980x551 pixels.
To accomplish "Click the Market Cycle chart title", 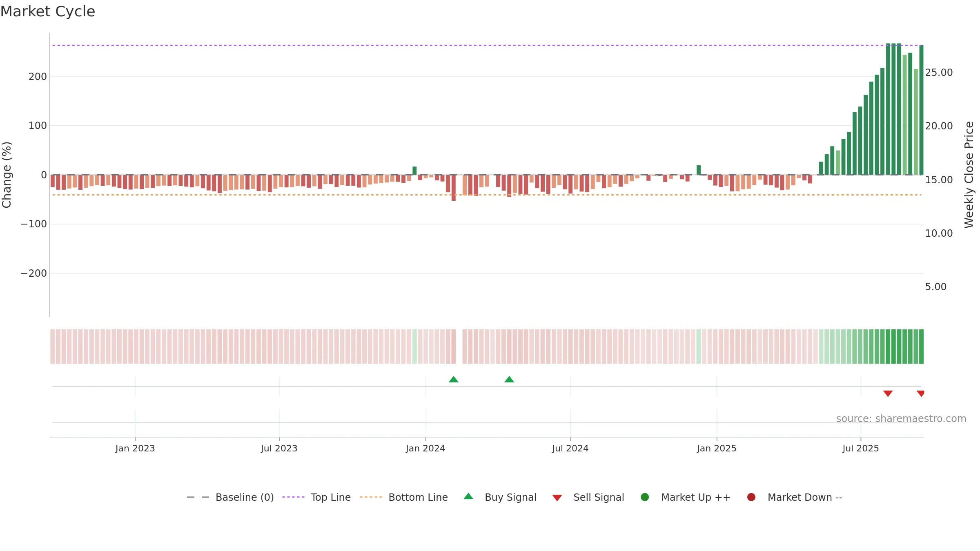I will click(48, 11).
